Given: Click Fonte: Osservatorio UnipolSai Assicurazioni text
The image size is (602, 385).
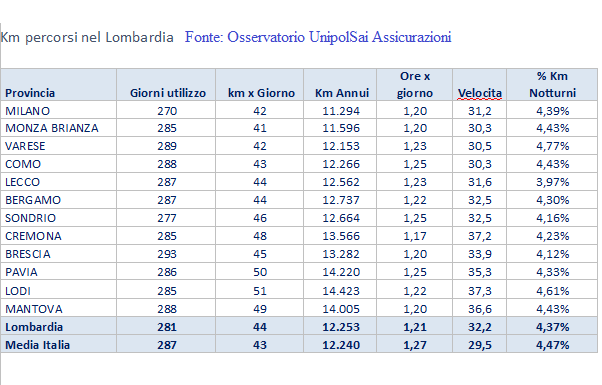Looking at the screenshot, I should (318, 37).
